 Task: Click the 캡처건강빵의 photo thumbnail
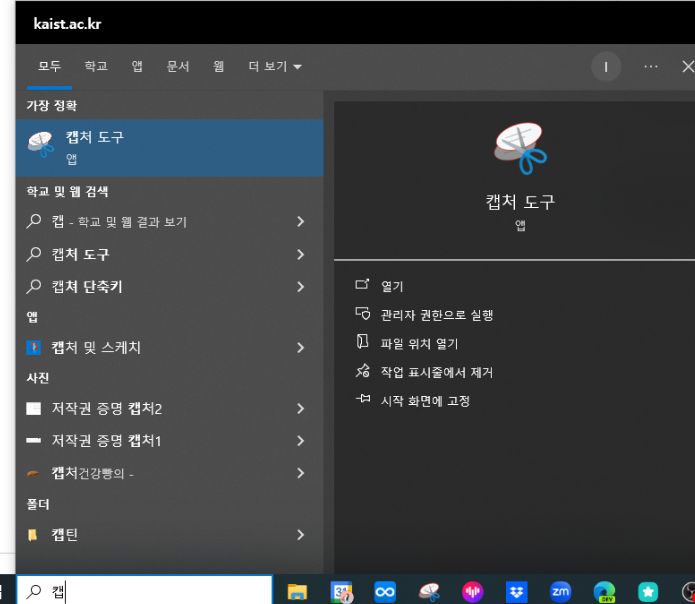click(33, 473)
